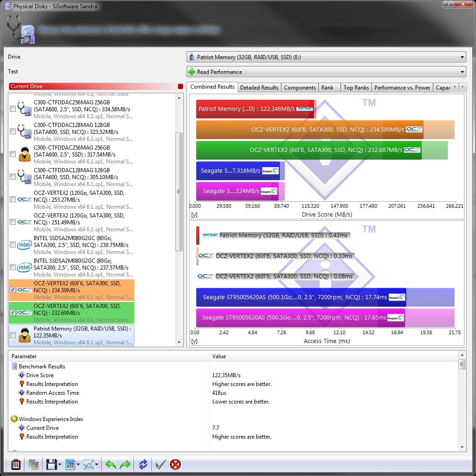Open the Performance vs. Power tab
This screenshot has width=476, height=476.
point(402,87)
